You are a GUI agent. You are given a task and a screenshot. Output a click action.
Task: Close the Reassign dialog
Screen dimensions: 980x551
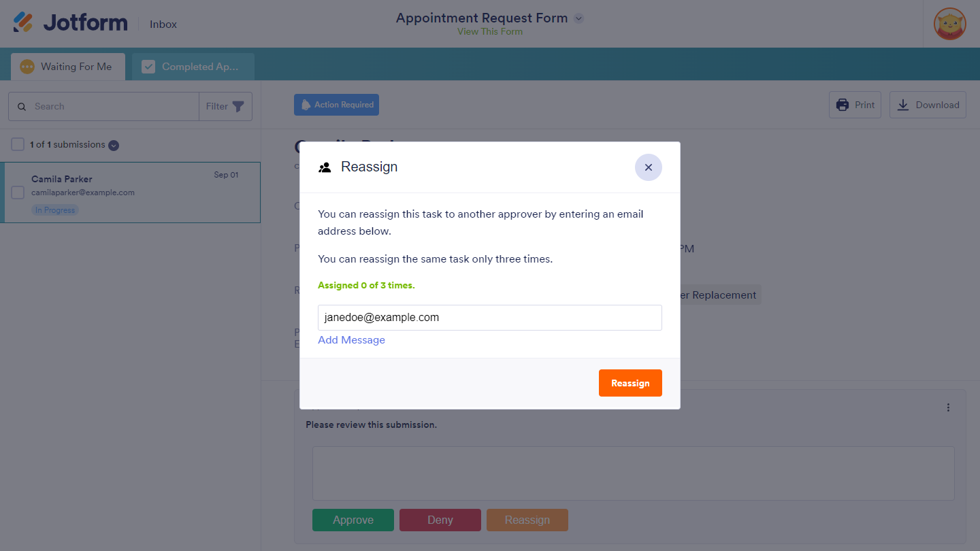coord(648,167)
